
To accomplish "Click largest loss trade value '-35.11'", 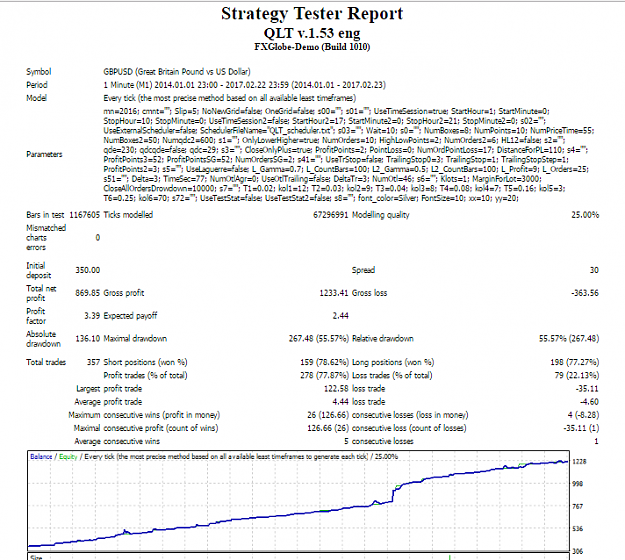I will 587,389.
